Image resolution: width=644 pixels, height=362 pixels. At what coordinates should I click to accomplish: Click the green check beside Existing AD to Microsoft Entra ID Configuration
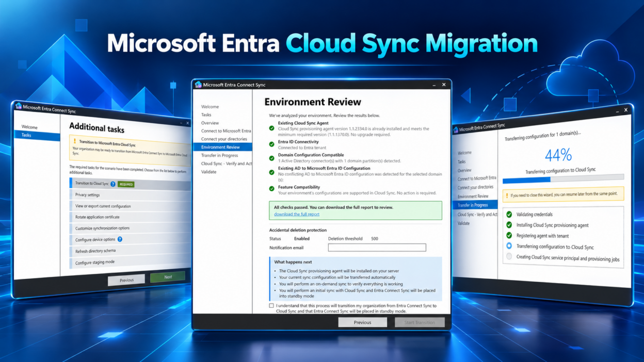[x=272, y=172]
